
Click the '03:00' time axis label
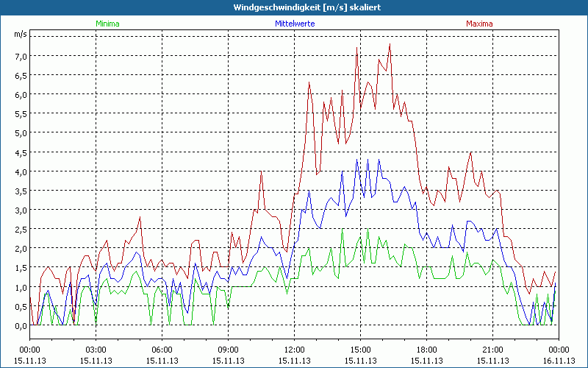pos(96,350)
